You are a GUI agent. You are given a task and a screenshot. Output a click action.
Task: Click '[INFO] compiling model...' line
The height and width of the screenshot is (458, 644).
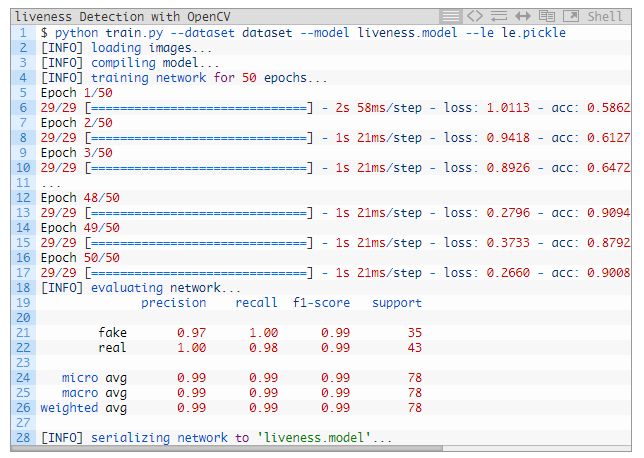[x=130, y=63]
